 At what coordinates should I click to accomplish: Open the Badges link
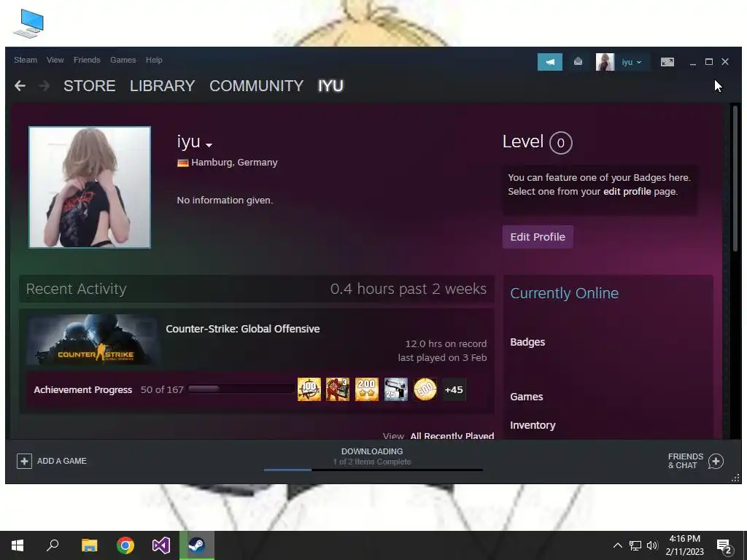(x=527, y=342)
